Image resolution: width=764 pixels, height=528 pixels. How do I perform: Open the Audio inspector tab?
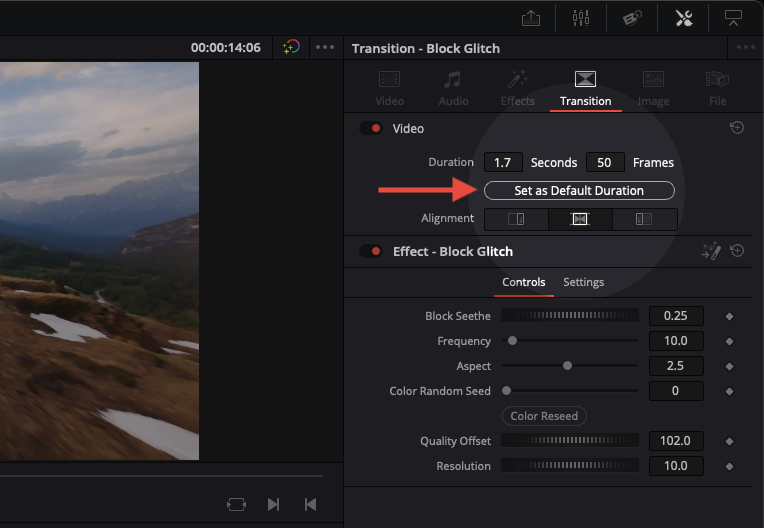[453, 87]
